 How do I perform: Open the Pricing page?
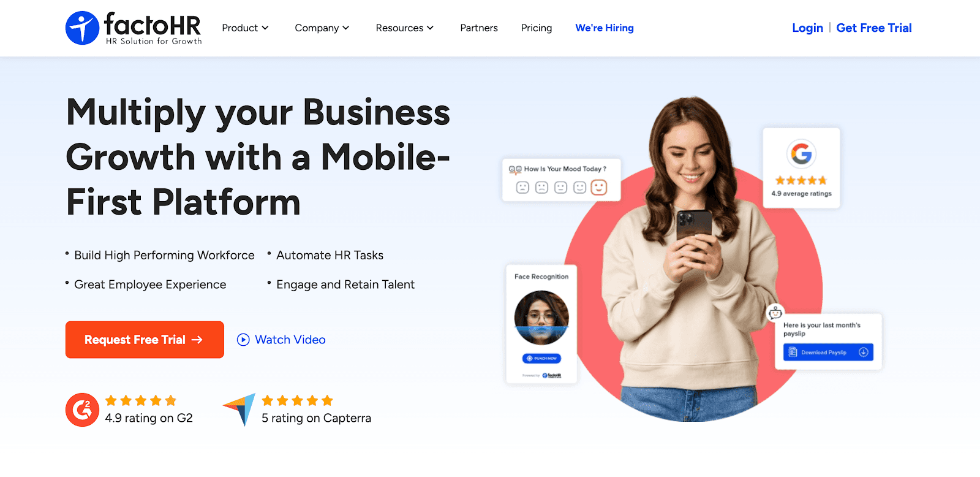[537, 28]
